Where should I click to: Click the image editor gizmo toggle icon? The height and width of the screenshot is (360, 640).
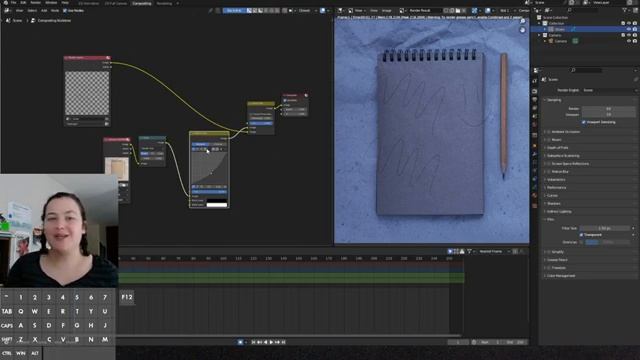475,11
